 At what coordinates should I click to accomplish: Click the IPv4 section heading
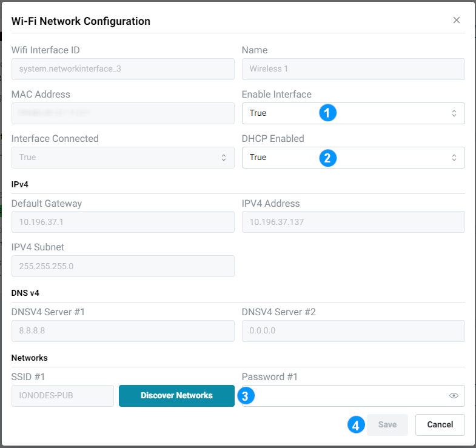pos(20,184)
